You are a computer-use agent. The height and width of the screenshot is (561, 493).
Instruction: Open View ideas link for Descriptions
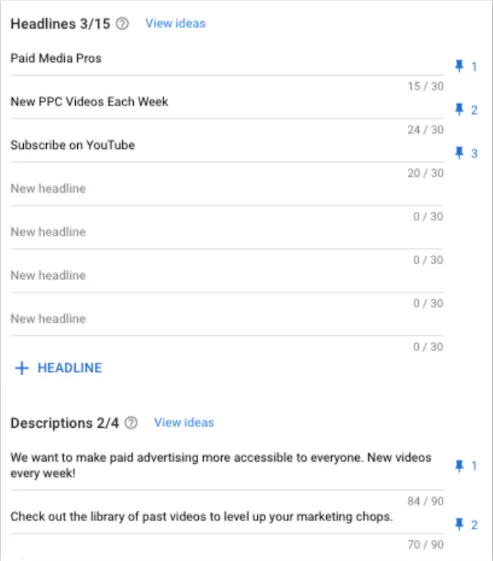184,423
